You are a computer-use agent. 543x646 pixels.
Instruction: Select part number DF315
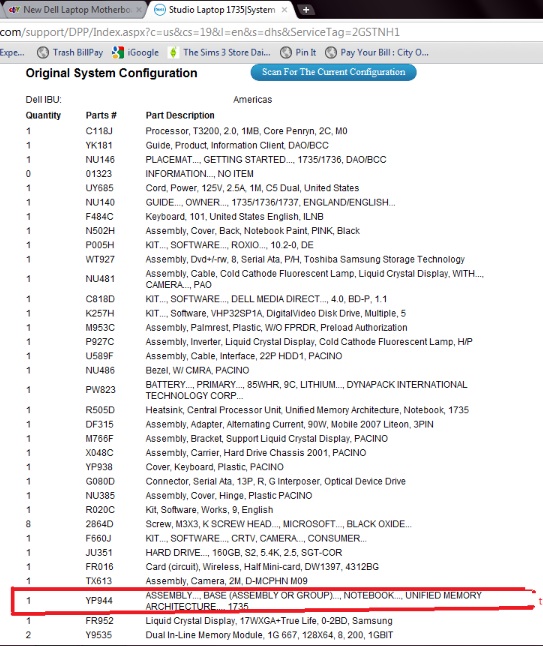(x=99, y=424)
